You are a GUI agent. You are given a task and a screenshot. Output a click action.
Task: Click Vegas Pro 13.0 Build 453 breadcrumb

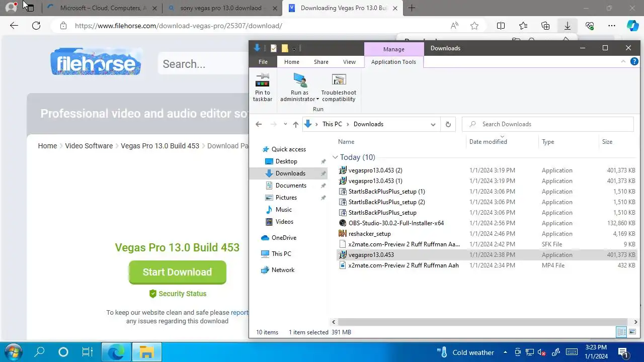160,146
